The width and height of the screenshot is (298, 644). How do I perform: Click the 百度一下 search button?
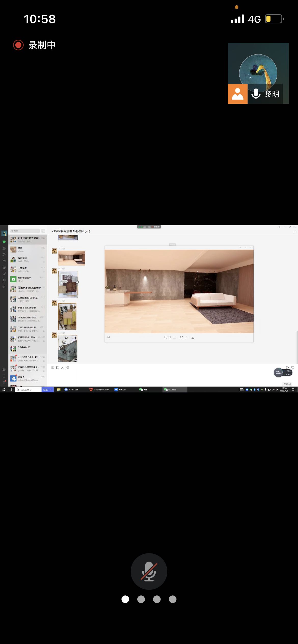48,390
